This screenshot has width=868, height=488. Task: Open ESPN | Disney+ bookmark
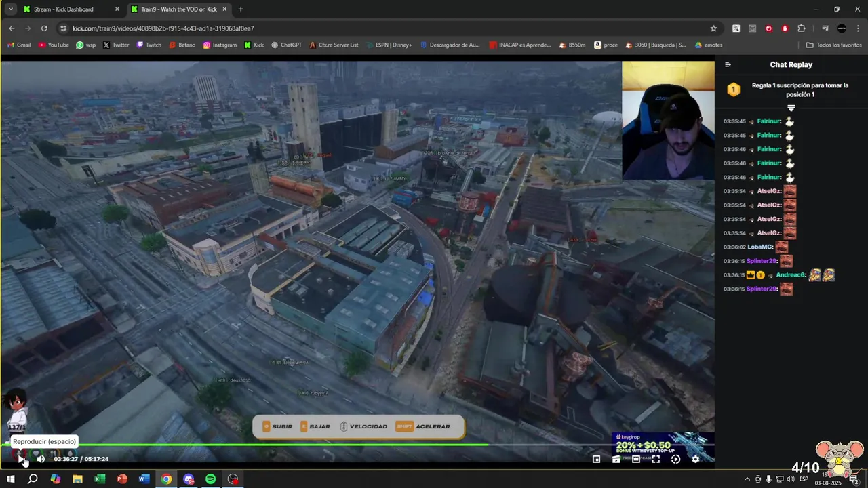[x=388, y=45]
